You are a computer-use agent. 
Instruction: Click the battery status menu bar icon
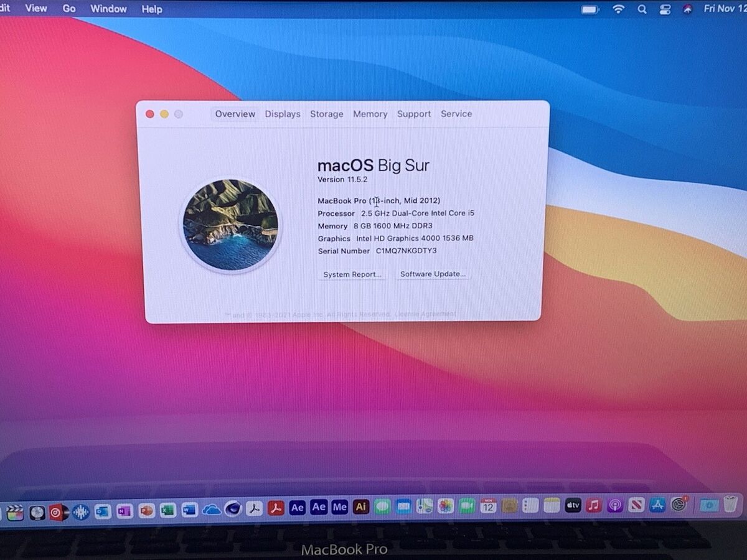click(590, 9)
